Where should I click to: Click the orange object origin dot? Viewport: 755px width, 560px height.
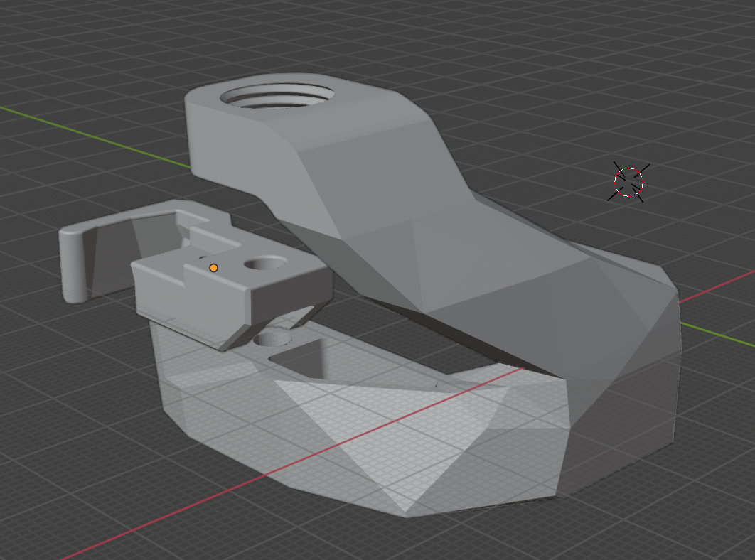point(214,268)
